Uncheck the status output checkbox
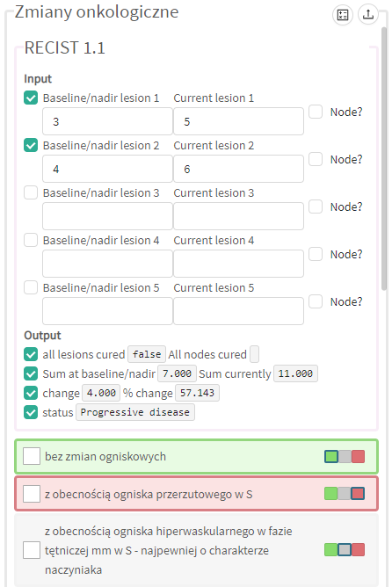The image size is (392, 587). [x=31, y=412]
